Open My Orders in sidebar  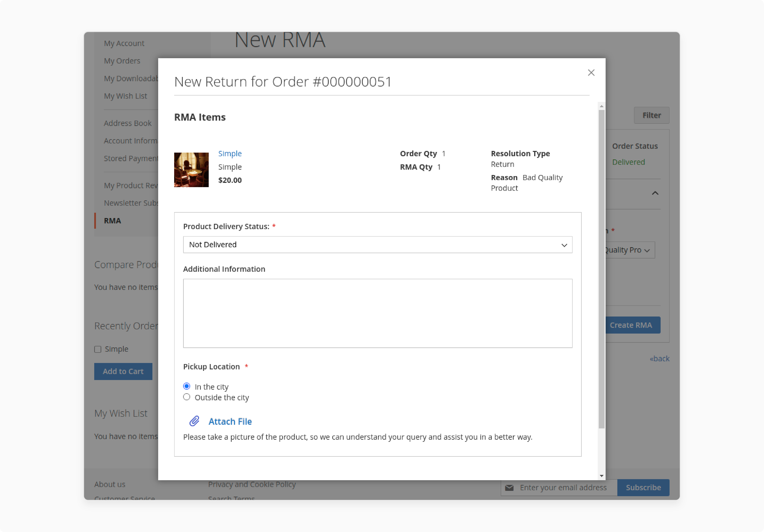coord(122,61)
